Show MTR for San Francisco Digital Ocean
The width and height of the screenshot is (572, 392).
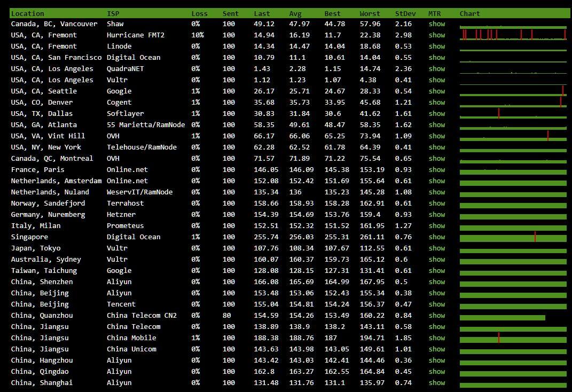tap(437, 57)
